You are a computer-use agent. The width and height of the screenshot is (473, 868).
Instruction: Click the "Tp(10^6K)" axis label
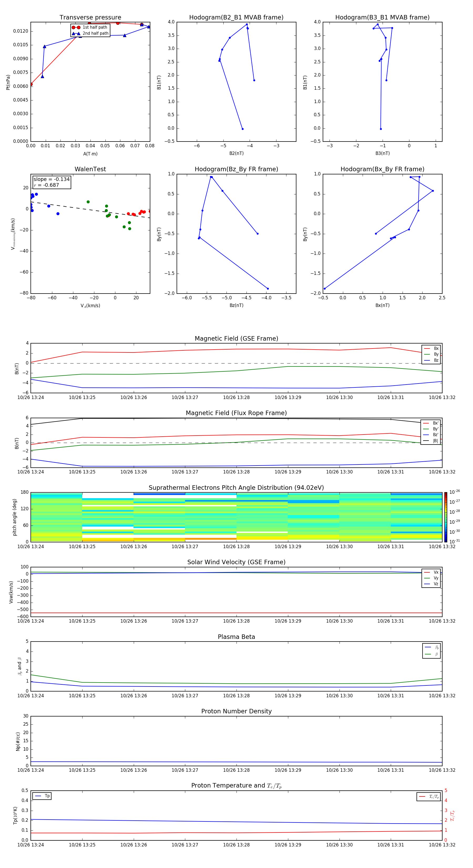[15, 815]
